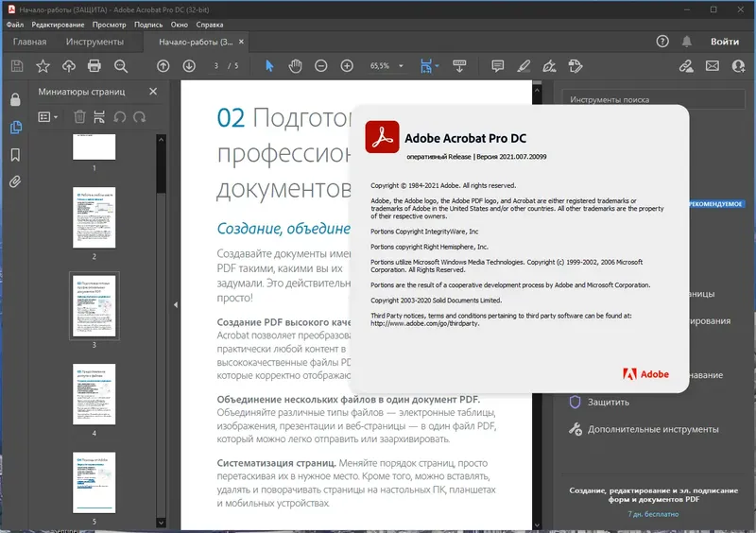
Task: Add file to starred with star icon
Action: tap(43, 66)
